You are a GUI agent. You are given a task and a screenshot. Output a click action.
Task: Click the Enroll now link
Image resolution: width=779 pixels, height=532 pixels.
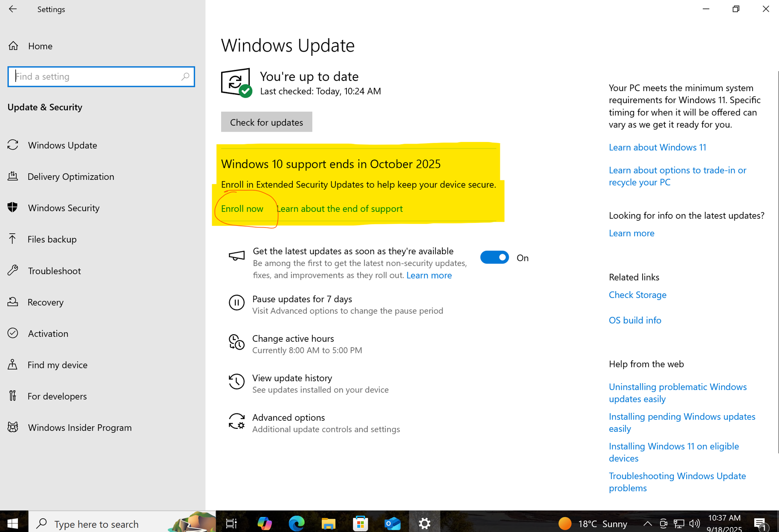(x=242, y=208)
